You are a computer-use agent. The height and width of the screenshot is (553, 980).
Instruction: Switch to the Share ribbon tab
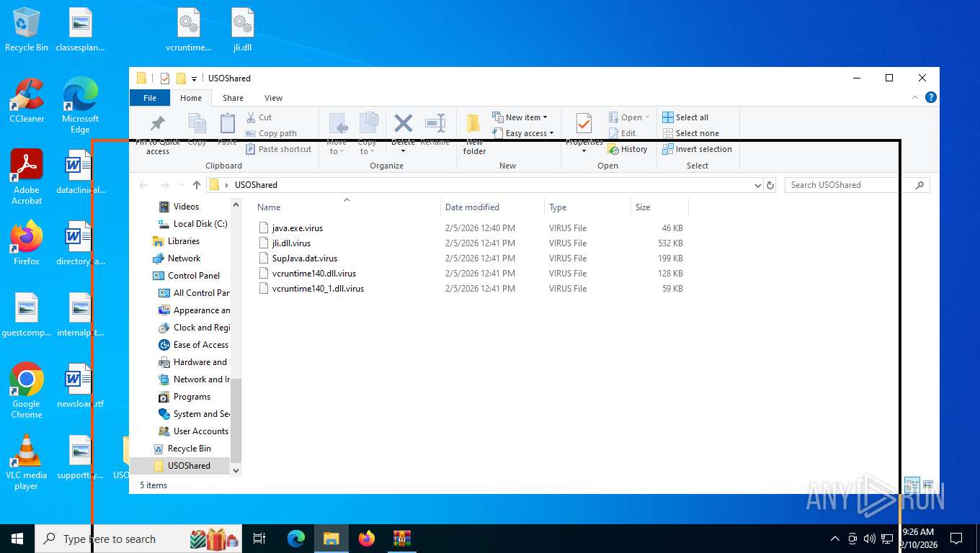pos(233,98)
